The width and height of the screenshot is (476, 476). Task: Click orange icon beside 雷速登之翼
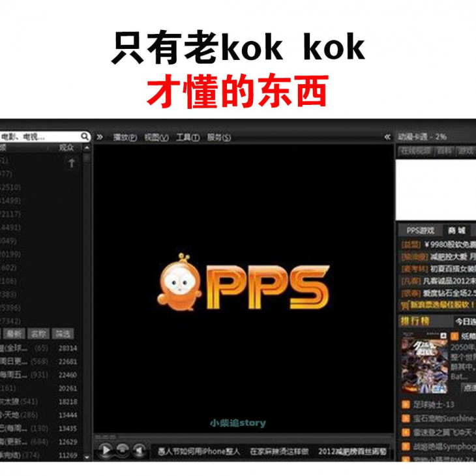406,432
